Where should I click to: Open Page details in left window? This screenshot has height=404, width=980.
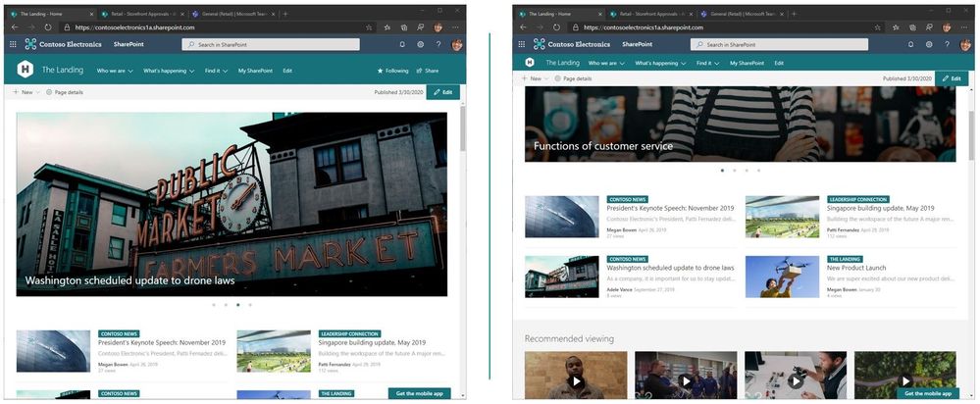tap(65, 92)
